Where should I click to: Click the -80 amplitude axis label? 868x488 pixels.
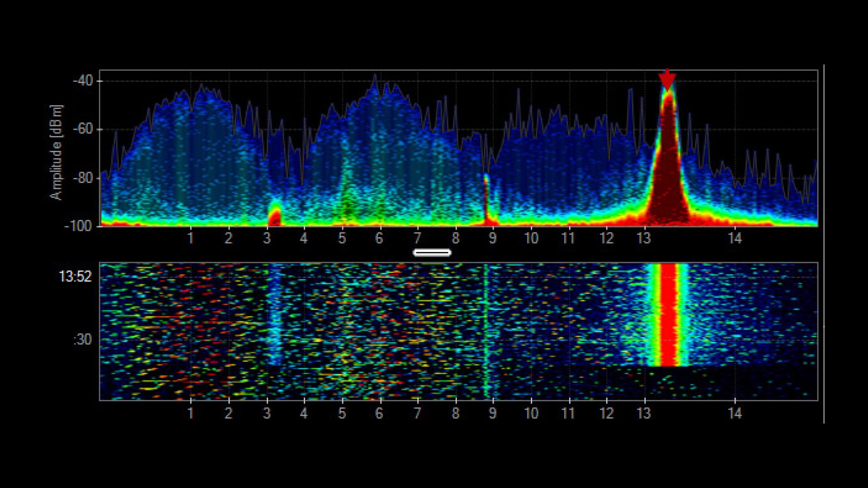click(82, 178)
